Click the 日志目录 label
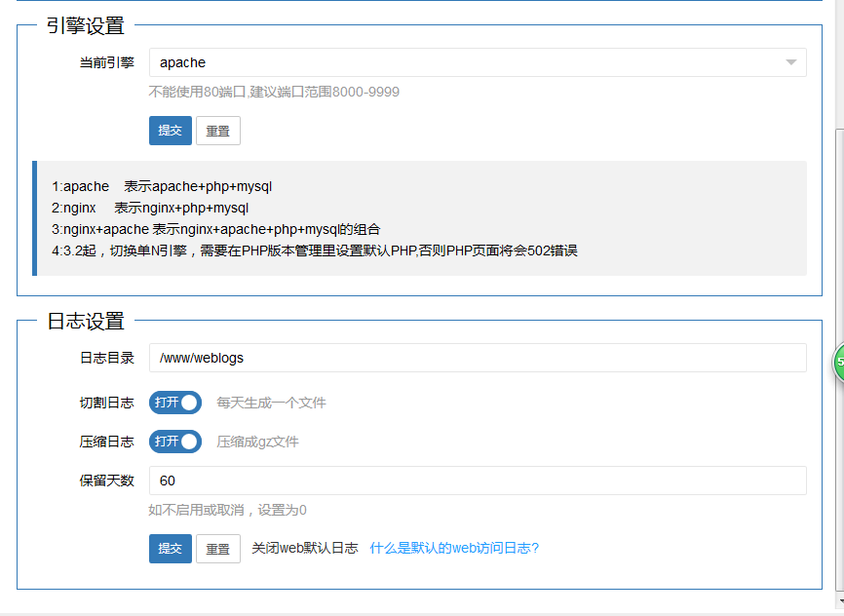This screenshot has width=844, height=616. click(106, 358)
